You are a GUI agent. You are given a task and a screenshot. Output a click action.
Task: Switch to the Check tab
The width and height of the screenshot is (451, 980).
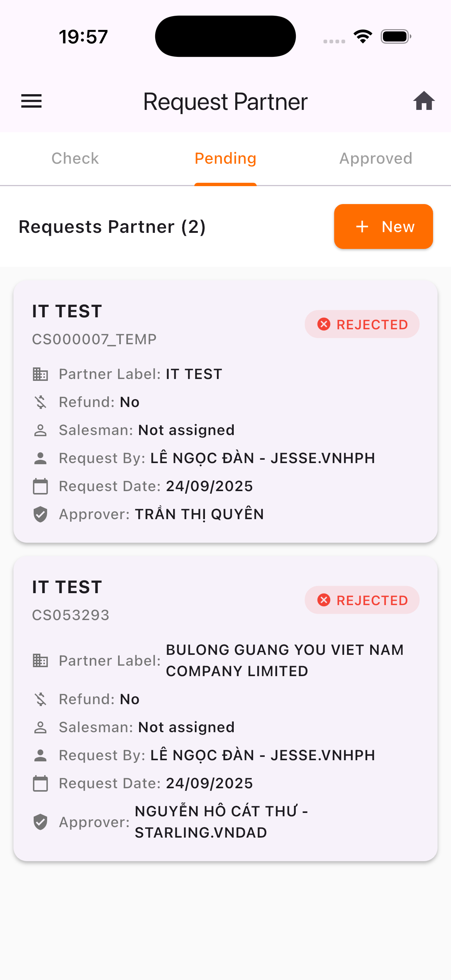click(74, 158)
